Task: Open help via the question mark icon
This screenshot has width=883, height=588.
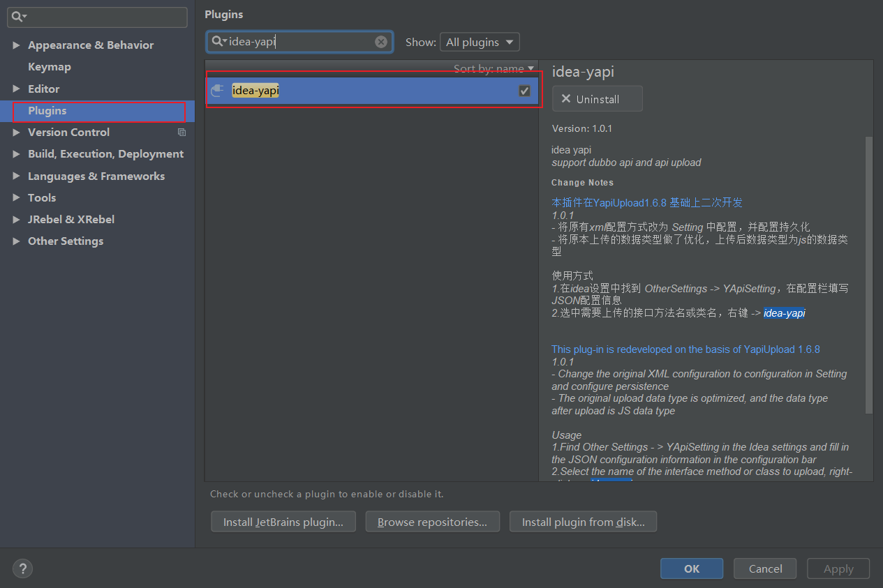Action: tap(22, 568)
